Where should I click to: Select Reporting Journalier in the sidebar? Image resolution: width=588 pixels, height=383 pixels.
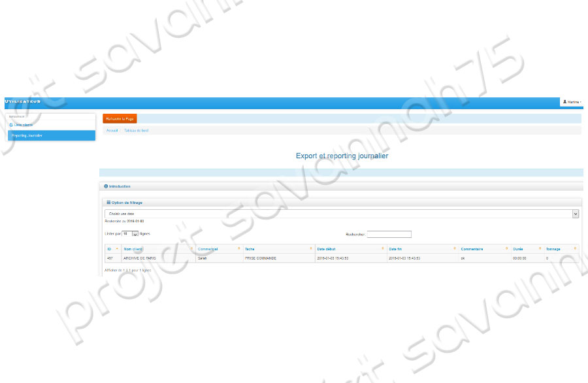[x=27, y=135]
